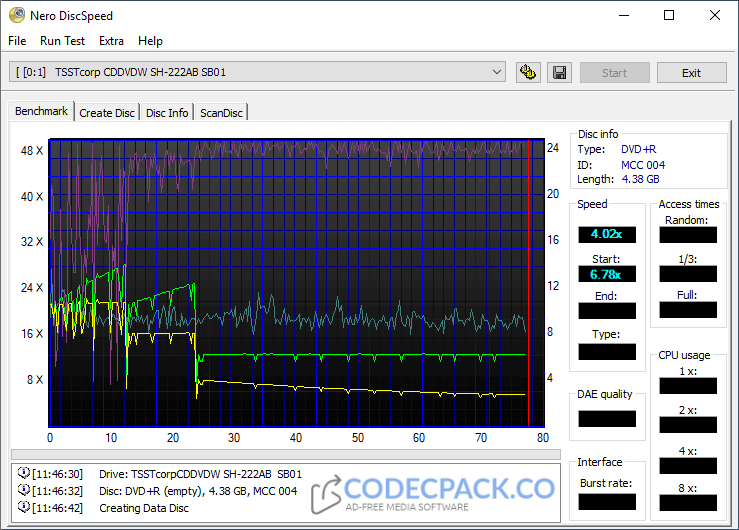Open the Run Test menu
This screenshot has height=530, width=739.
62,41
